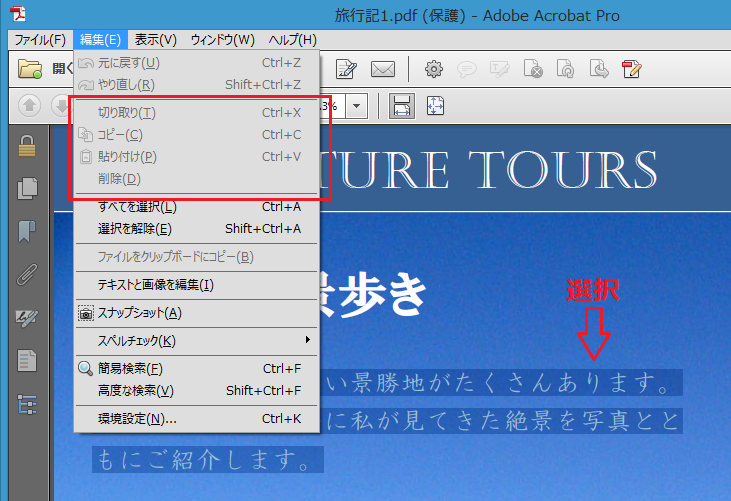Click the TOURS heading text in document
The height and width of the screenshot is (501, 731).
(x=562, y=170)
